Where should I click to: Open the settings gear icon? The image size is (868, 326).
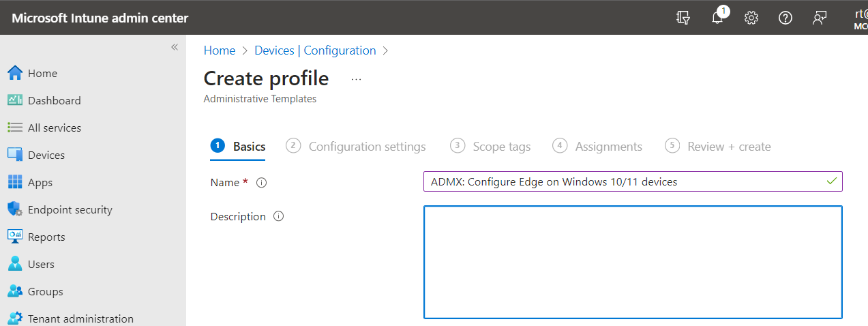pyautogui.click(x=751, y=18)
